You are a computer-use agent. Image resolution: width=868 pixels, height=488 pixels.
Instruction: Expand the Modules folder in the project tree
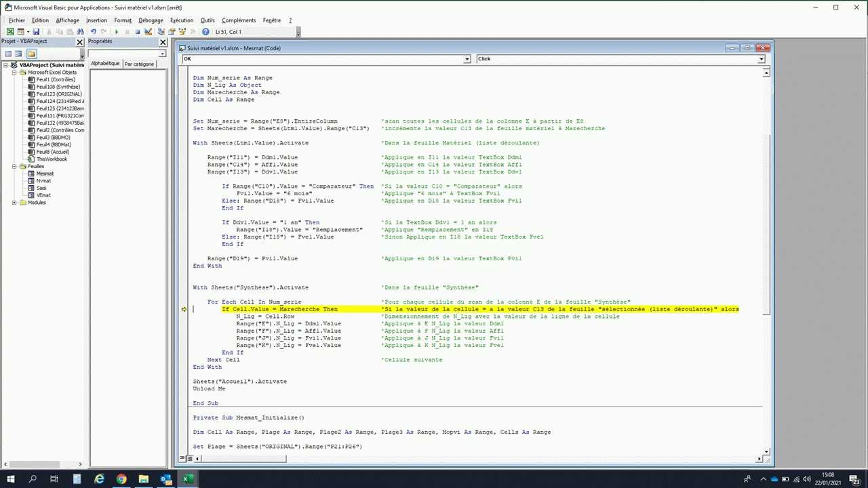(x=14, y=203)
